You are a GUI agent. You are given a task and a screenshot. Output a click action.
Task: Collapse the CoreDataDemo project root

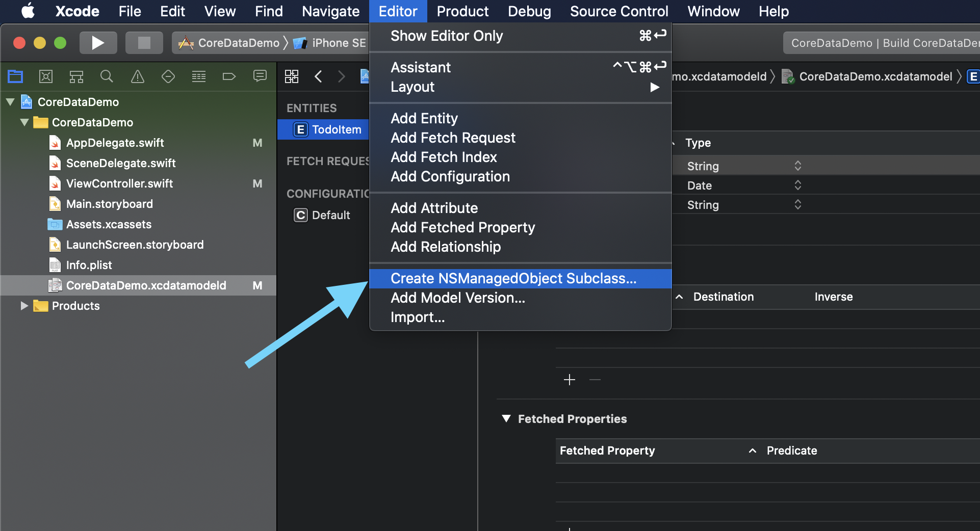tap(10, 102)
